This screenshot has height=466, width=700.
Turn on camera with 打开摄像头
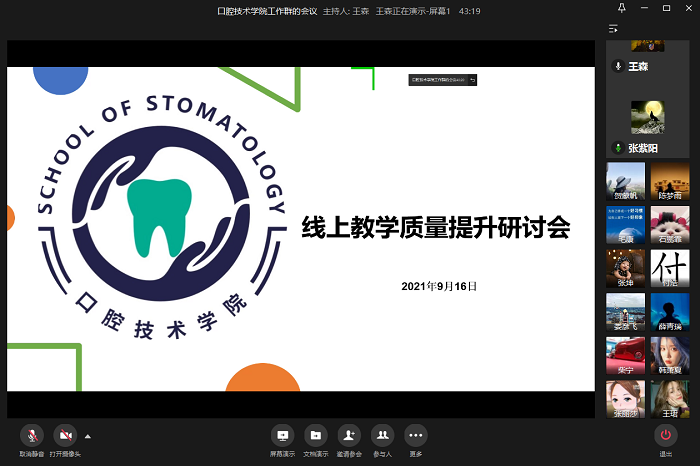(65, 435)
